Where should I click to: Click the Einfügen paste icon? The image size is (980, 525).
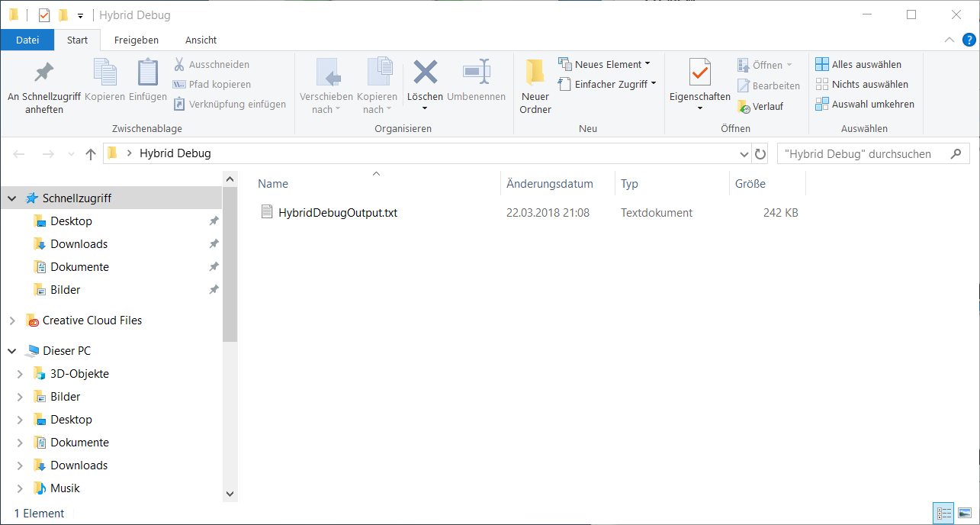[x=147, y=72]
